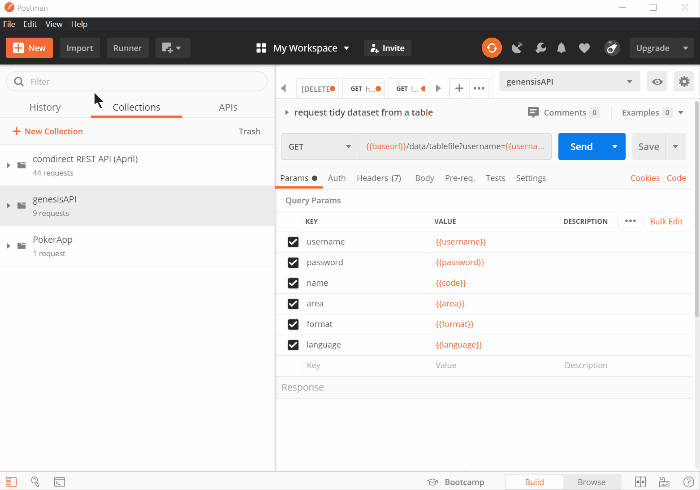
Task: Open tab options three dots menu
Action: (479, 88)
